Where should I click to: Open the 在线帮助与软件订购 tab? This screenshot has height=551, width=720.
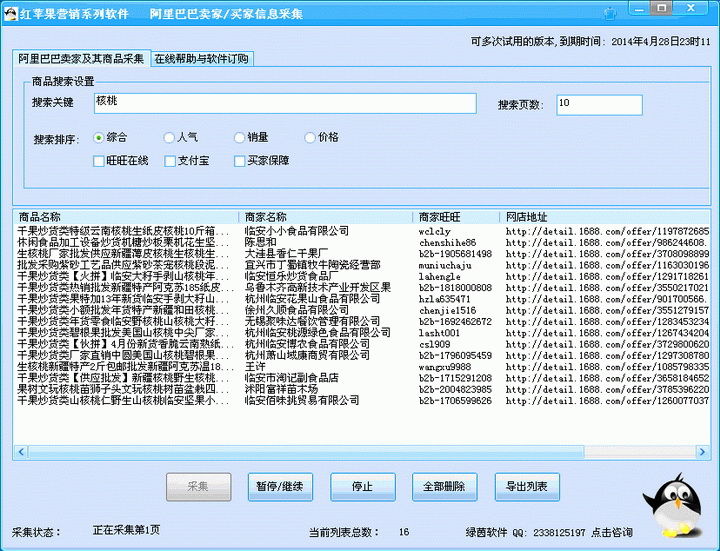[202, 59]
